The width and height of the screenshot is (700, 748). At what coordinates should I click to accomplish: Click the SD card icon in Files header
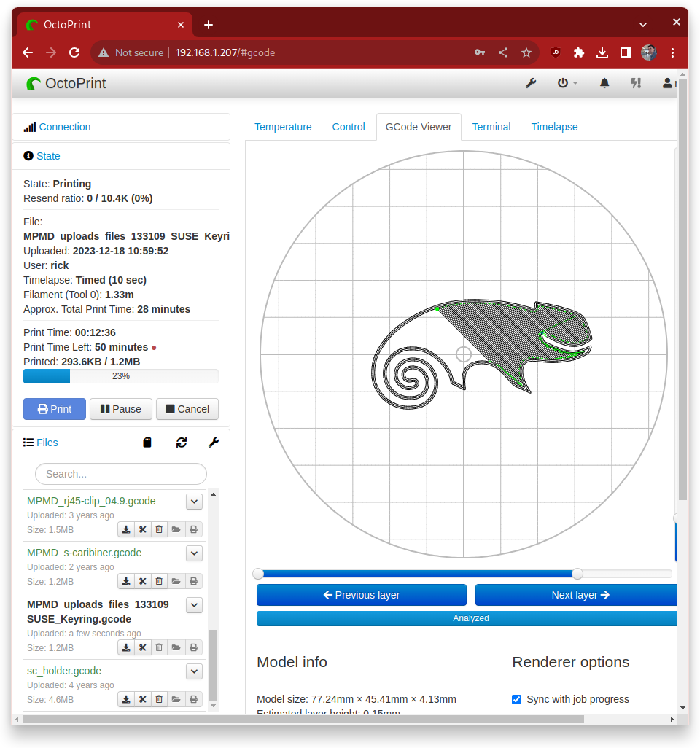coord(147,443)
